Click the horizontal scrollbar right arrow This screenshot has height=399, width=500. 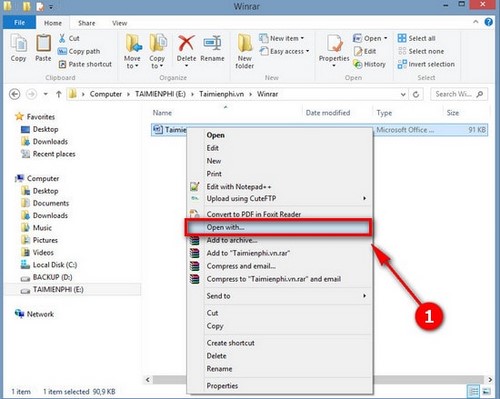coord(490,380)
